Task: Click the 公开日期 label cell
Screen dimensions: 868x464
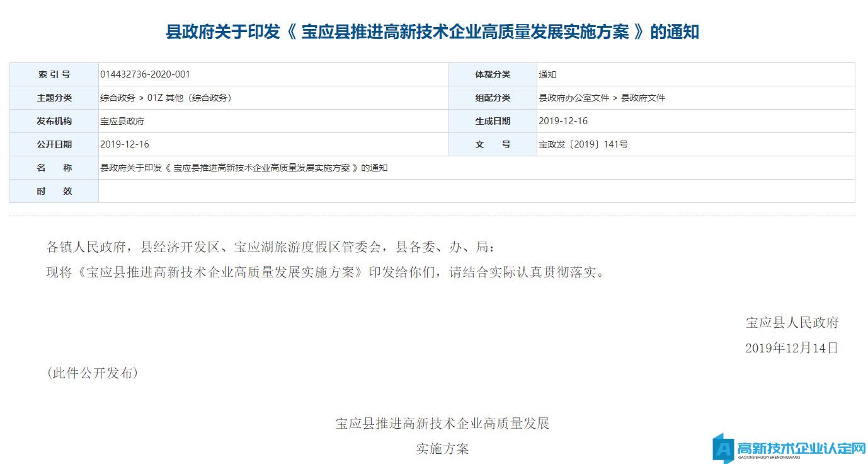Action: tap(54, 144)
